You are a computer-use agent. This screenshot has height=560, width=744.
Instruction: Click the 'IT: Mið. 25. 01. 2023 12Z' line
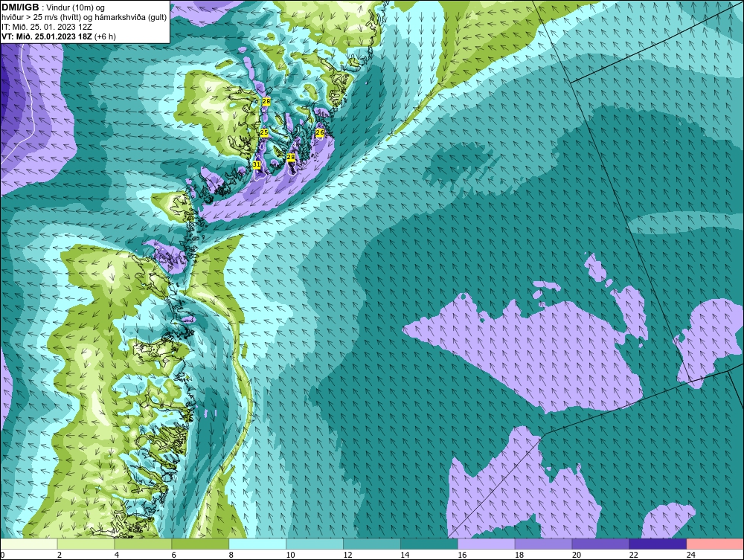45,27
